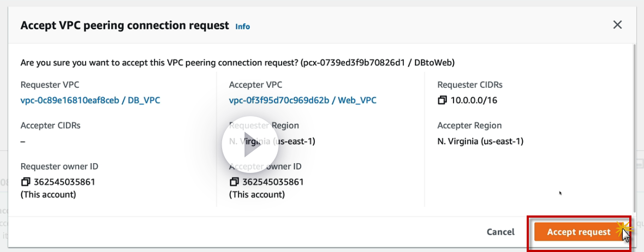The image size is (644, 252).
Task: Copy the Requester owner ID
Action: coord(25,182)
